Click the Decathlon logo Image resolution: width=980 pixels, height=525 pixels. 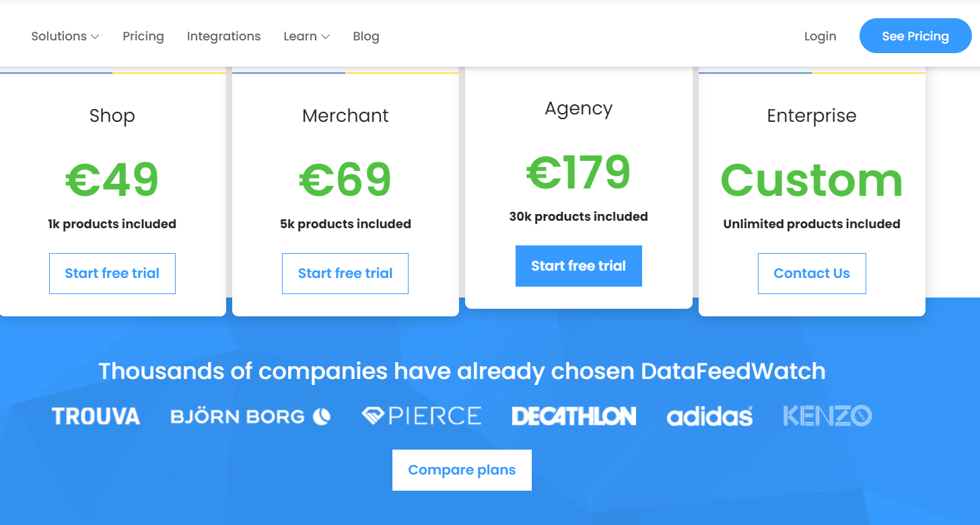pyautogui.click(x=573, y=416)
